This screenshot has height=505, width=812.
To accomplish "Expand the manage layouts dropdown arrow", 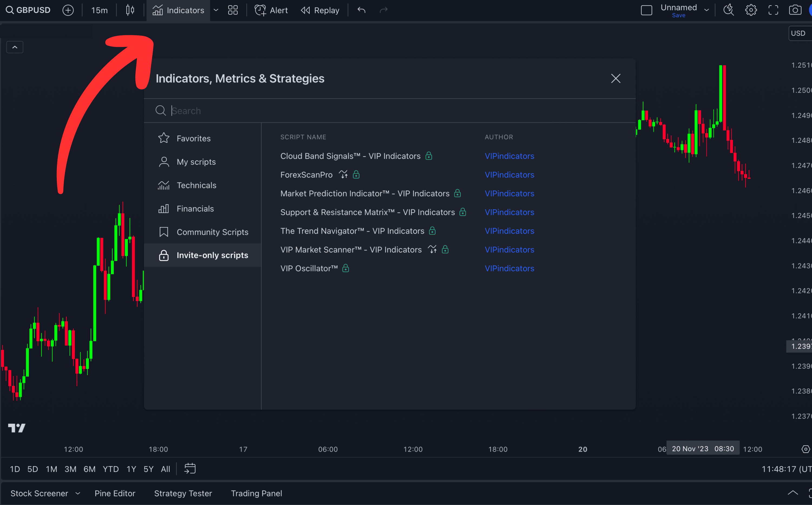I will 707,10.
